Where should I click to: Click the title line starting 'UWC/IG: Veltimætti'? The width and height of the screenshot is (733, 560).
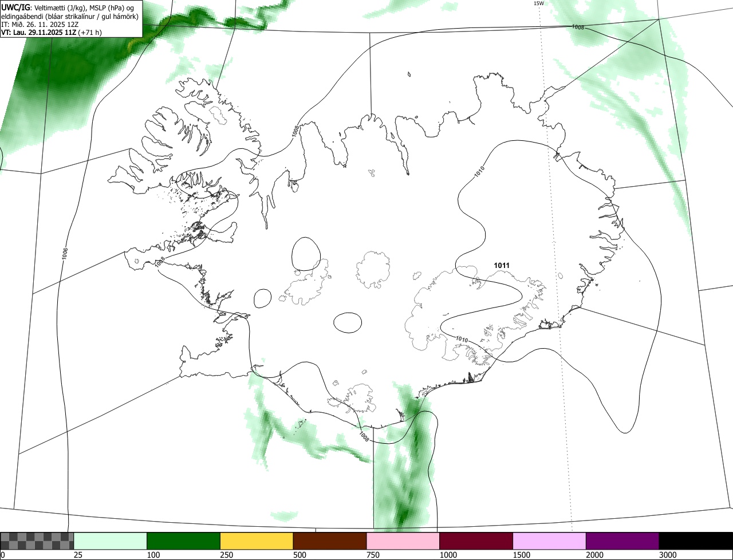(68, 7)
